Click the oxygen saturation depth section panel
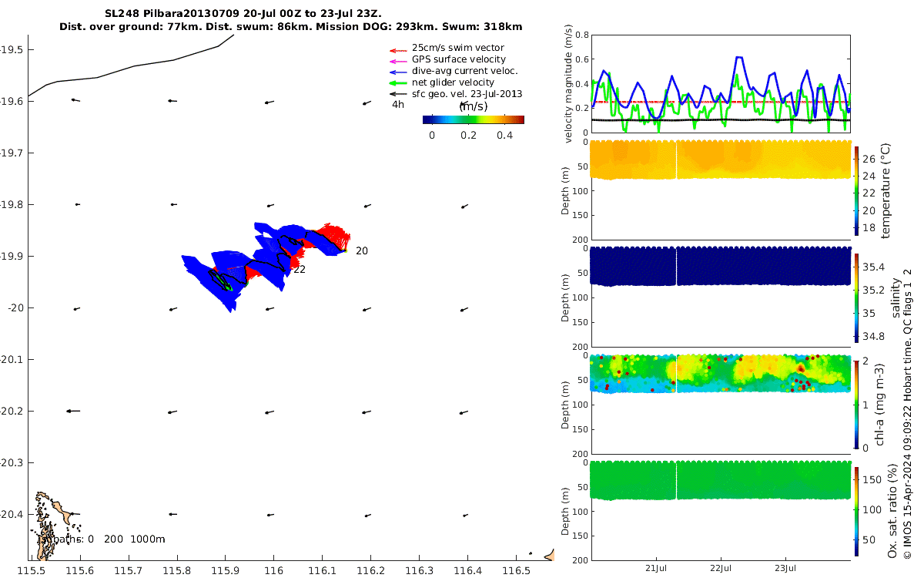The image size is (924, 578). tap(719, 510)
